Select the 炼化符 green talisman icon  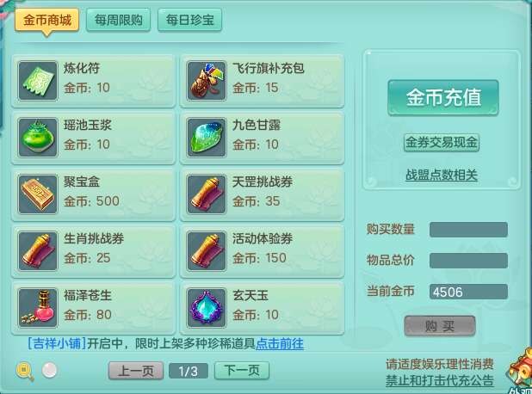(x=38, y=81)
